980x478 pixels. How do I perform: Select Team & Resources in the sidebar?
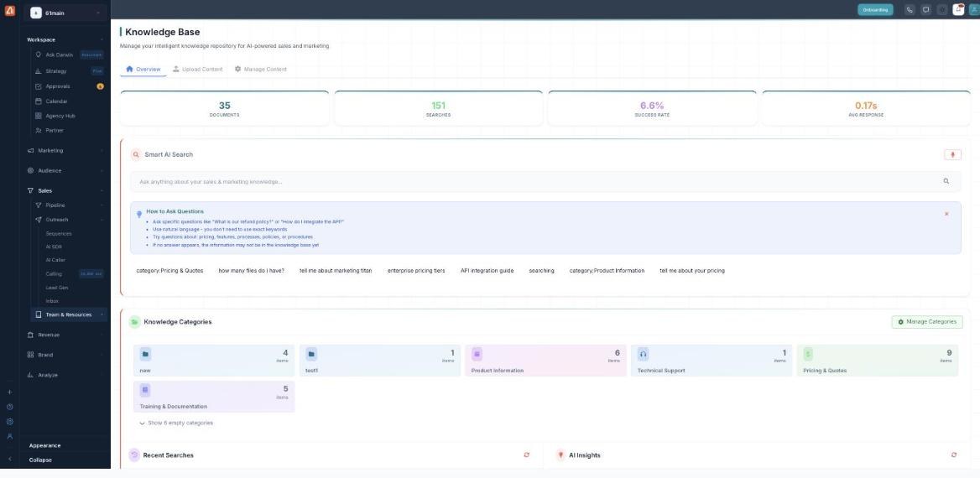(x=69, y=315)
